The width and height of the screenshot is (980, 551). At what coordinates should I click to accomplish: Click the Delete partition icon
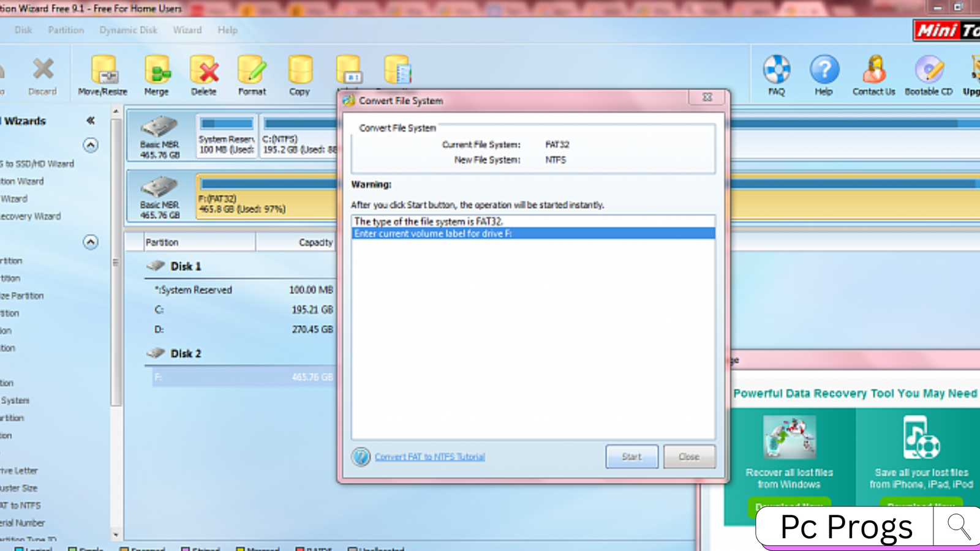(x=204, y=77)
